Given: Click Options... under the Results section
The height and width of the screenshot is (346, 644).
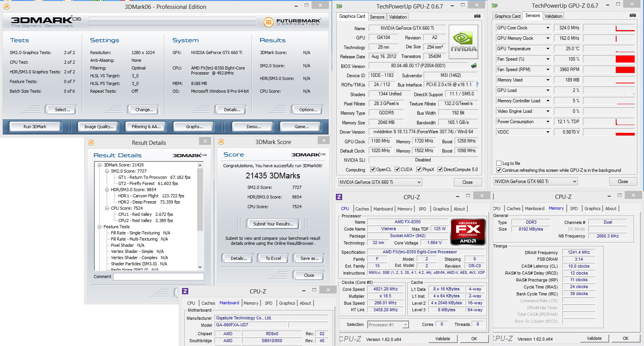Looking at the screenshot, I should pyautogui.click(x=308, y=110).
